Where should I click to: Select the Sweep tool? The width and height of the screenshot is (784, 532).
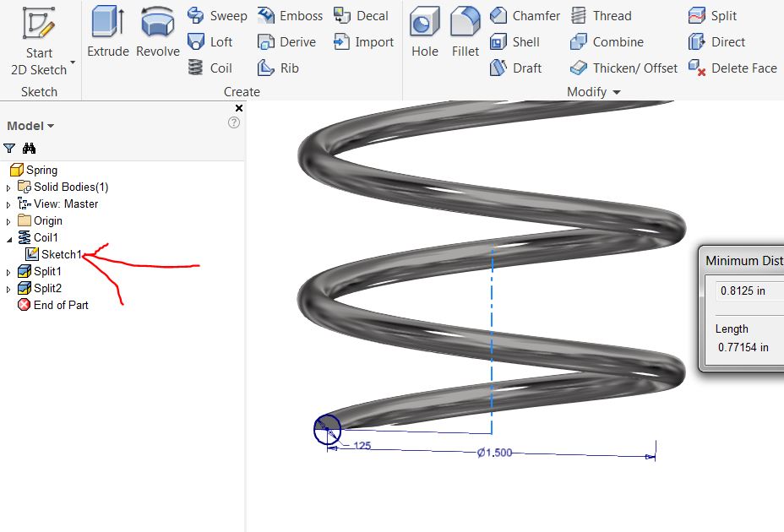(216, 15)
